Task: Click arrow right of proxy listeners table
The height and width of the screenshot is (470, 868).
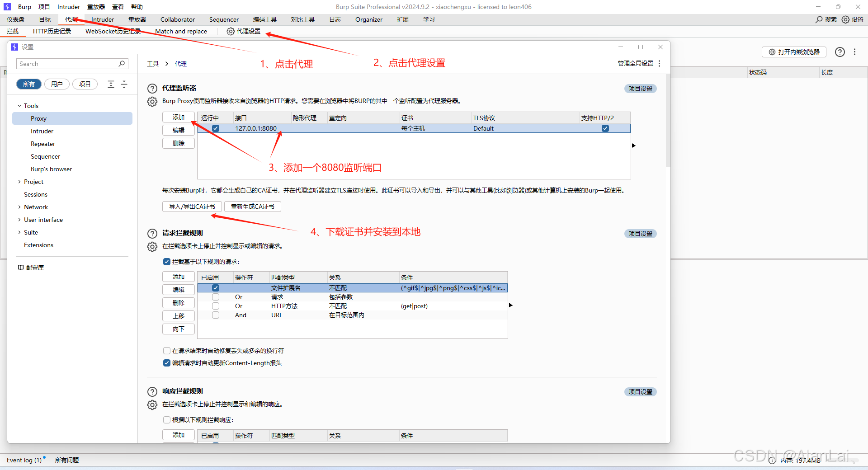Action: pos(634,146)
